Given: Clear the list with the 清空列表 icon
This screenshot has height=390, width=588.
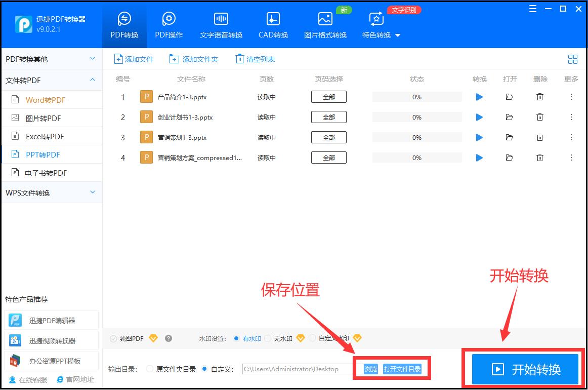Looking at the screenshot, I should [239, 59].
